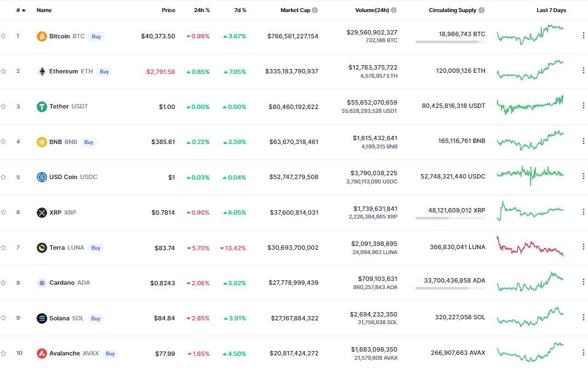Star Ethereum to add to watchlist
Image resolution: width=588 pixels, height=368 pixels.
point(3,71)
